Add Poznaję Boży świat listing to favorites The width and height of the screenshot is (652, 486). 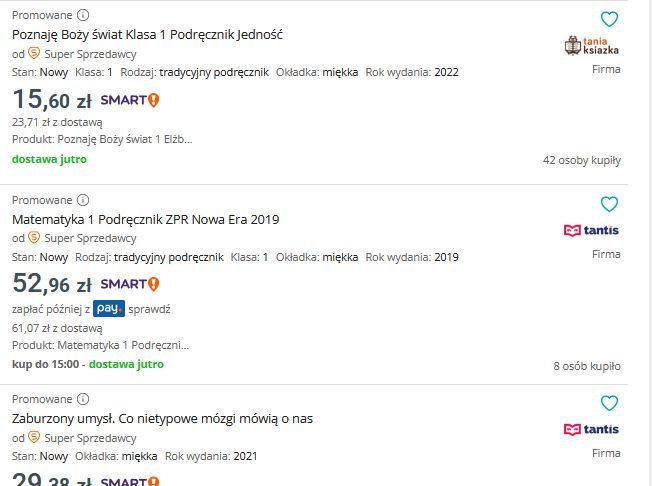(609, 19)
